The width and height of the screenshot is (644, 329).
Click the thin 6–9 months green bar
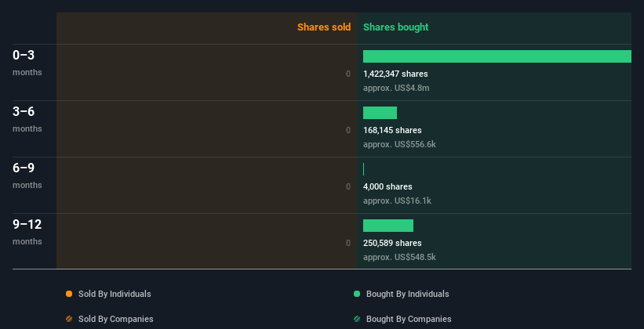coord(363,169)
